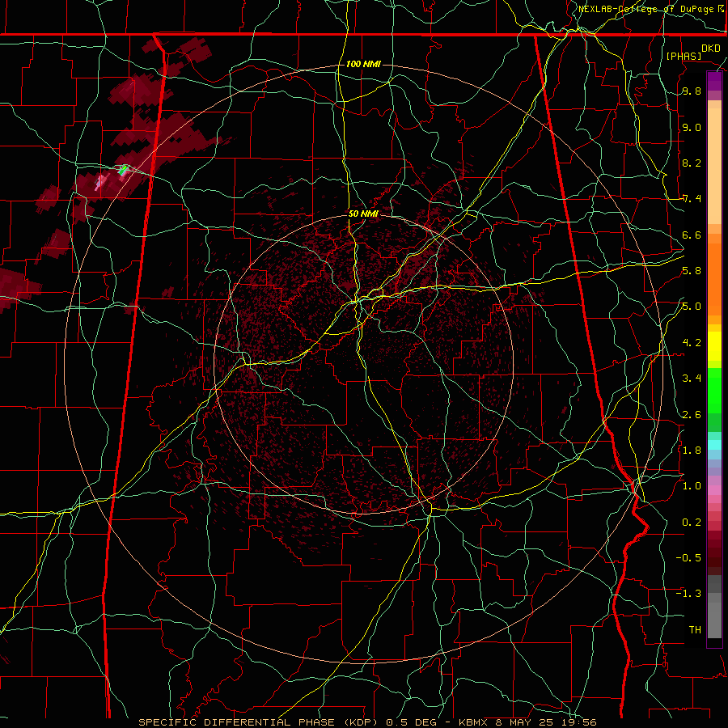Click the 9.8 value on color scale
Screen dimensions: 728x728
tap(692, 91)
